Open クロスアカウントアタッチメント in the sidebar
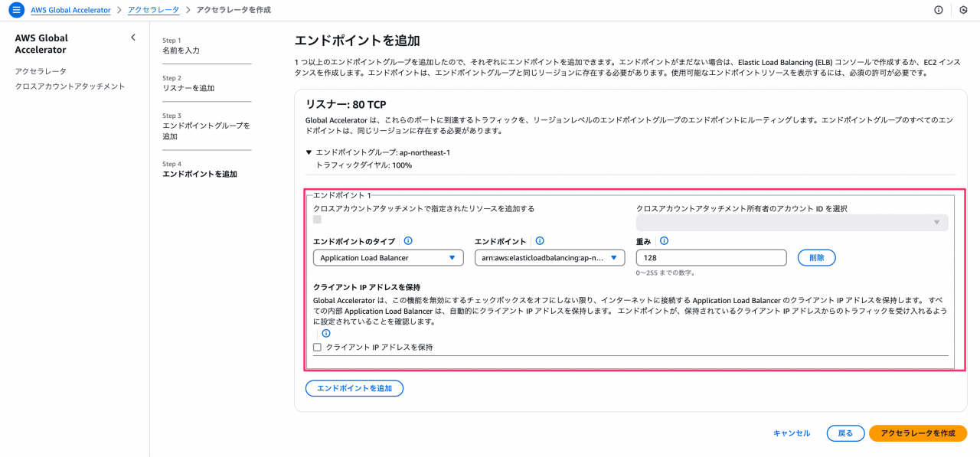The height and width of the screenshot is (457, 980). 70,87
